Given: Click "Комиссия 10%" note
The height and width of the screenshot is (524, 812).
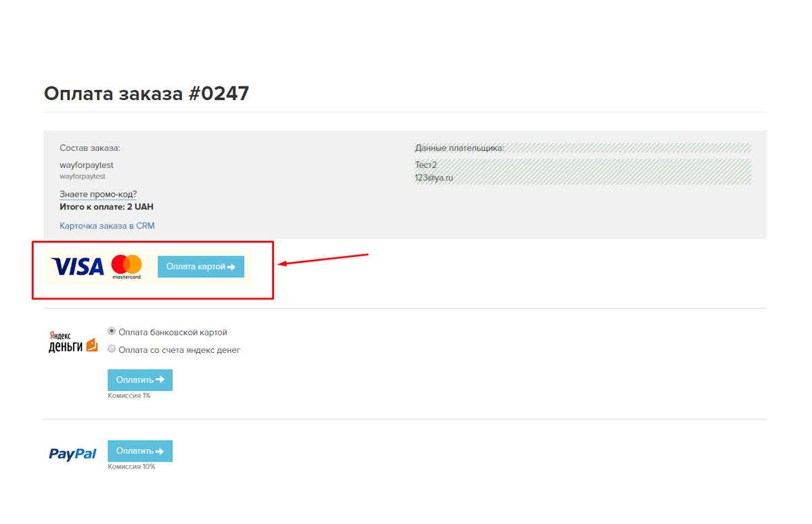Looking at the screenshot, I should click(x=131, y=467).
